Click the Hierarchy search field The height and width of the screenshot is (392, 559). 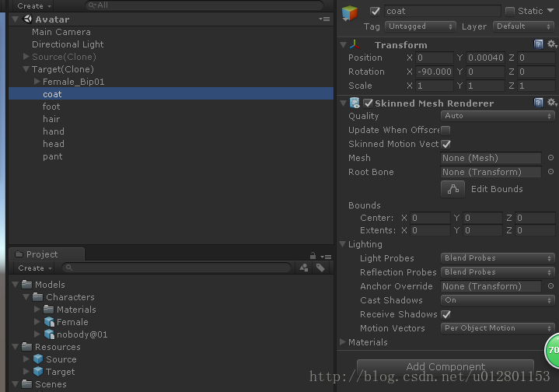pyautogui.click(x=204, y=5)
